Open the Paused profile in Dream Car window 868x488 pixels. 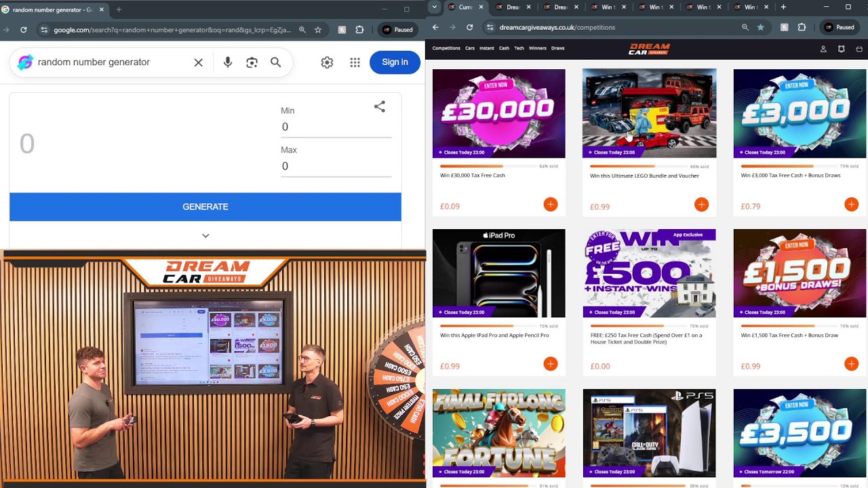coord(840,27)
